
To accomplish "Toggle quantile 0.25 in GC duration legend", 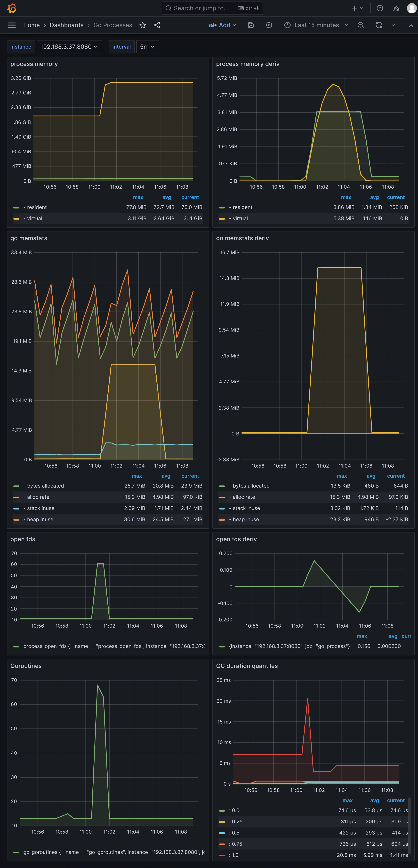I will 236,822.
